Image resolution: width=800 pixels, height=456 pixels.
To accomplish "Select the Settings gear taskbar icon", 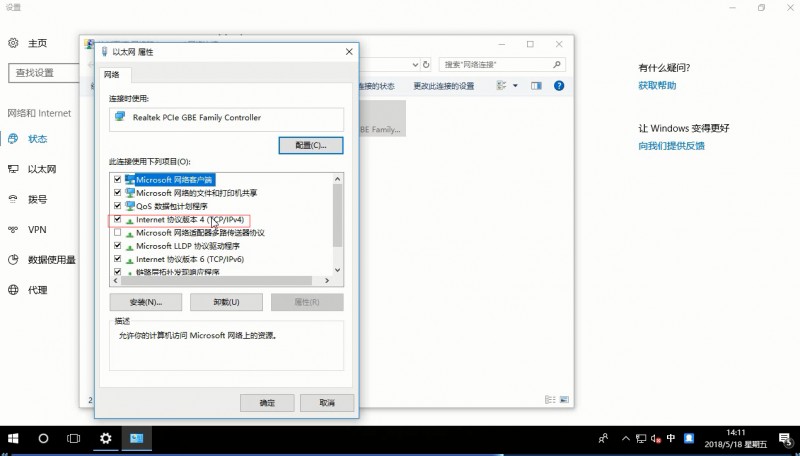I will click(x=106, y=438).
